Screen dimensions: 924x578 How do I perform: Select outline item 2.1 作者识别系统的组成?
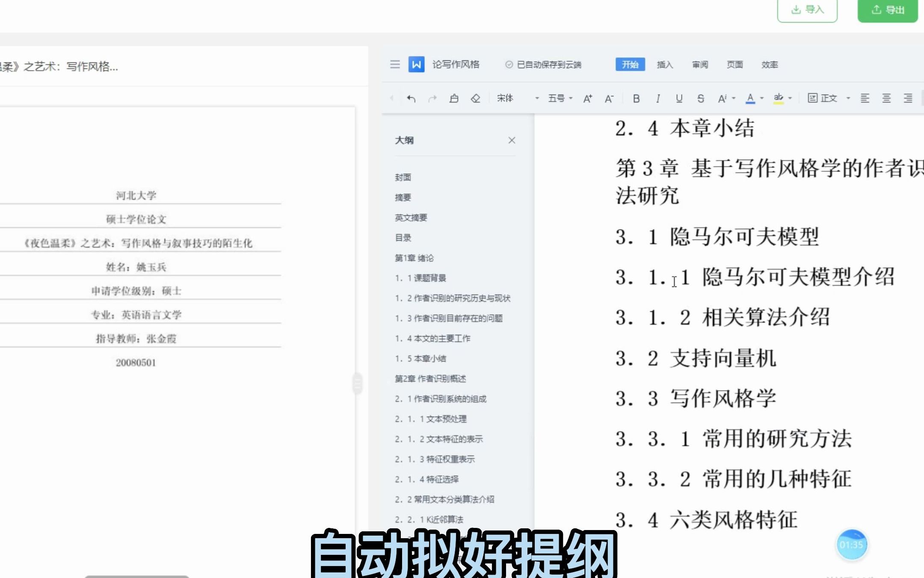click(441, 399)
